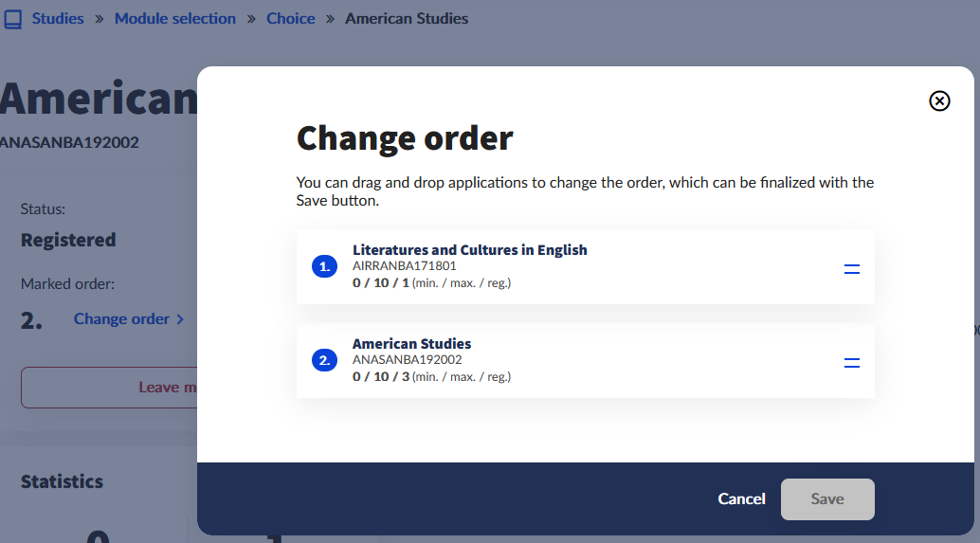This screenshot has height=543, width=980.
Task: Open the Studies breadcrumb link
Action: click(x=58, y=18)
